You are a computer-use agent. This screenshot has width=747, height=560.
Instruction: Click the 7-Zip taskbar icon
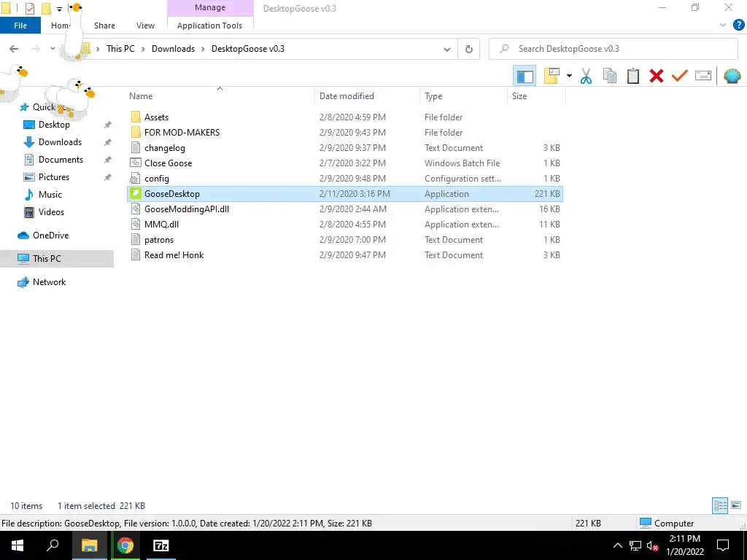point(161,545)
